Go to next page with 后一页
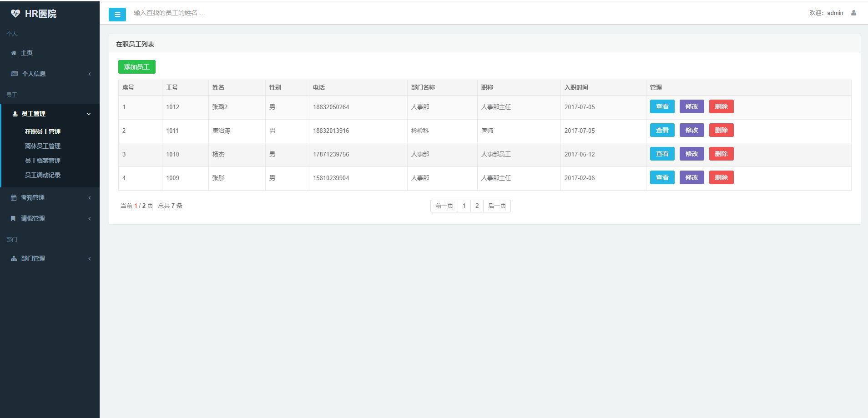The image size is (868, 418). point(497,206)
